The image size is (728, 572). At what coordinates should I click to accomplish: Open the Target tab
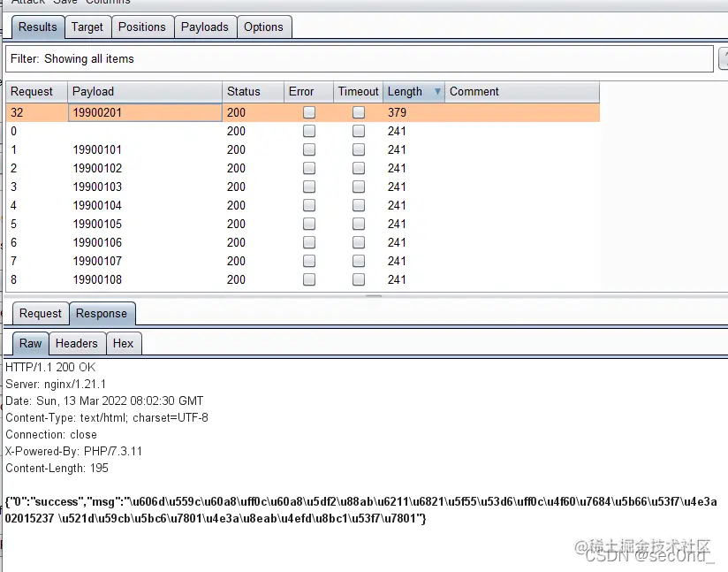click(x=87, y=27)
